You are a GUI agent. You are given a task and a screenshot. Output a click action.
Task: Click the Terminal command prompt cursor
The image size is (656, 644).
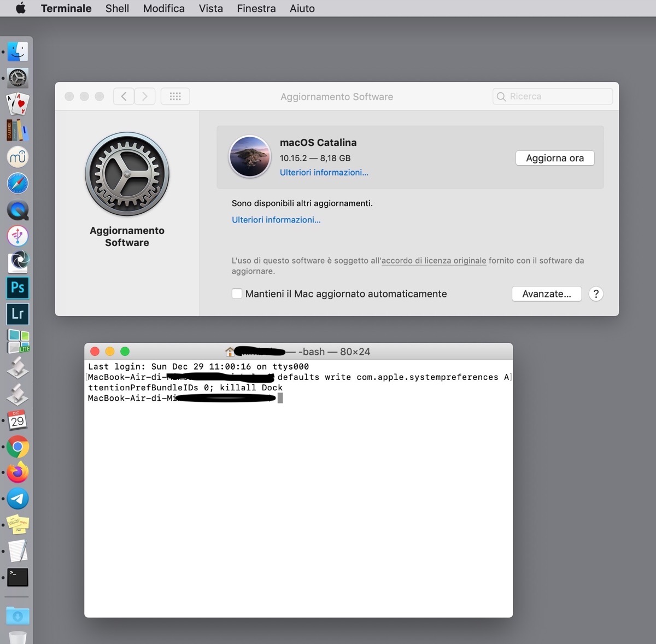tap(280, 398)
